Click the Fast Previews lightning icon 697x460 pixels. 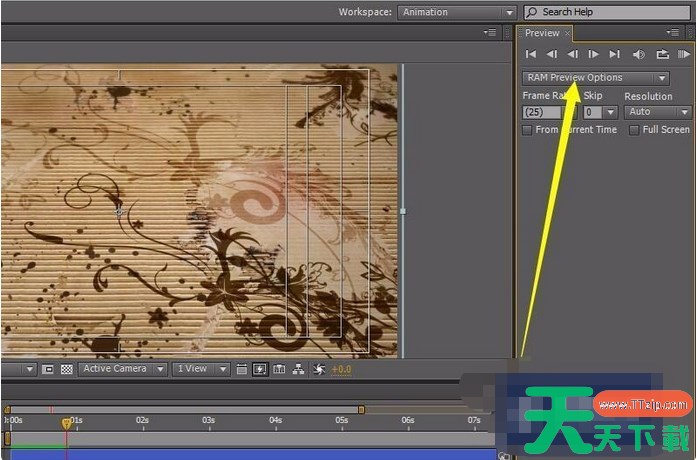pos(259,369)
